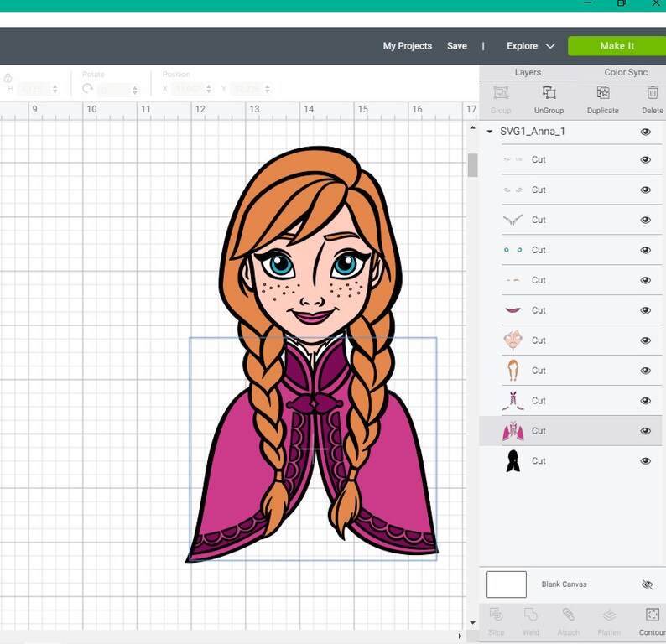Click the lock proportions icon near H
This screenshot has width=666, height=644.
tap(8, 78)
